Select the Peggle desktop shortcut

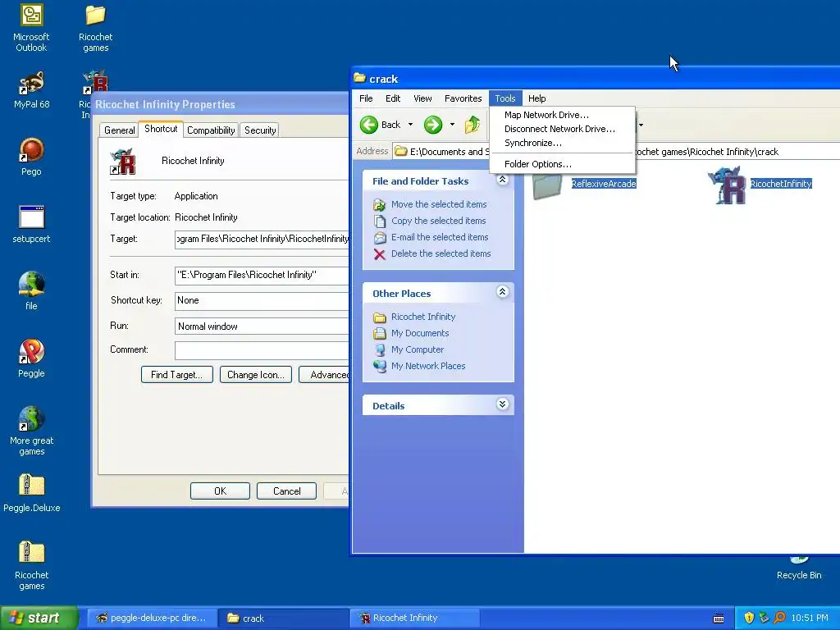(x=31, y=358)
